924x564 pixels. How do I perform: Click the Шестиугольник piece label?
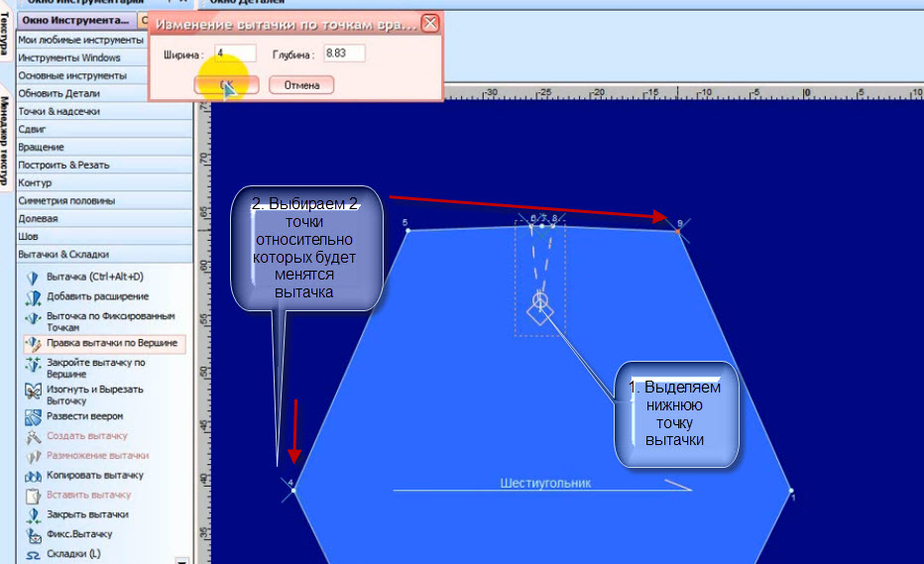click(x=545, y=484)
